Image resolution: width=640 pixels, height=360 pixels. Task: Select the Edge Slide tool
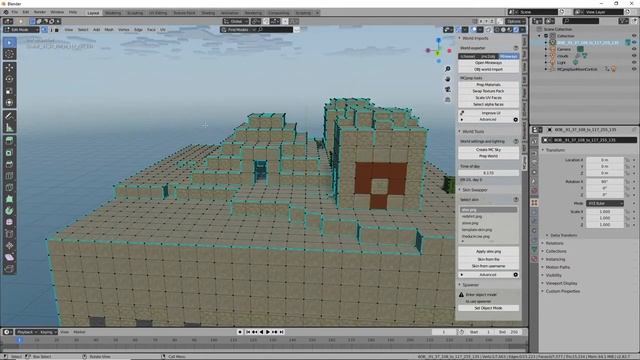tap(10, 234)
